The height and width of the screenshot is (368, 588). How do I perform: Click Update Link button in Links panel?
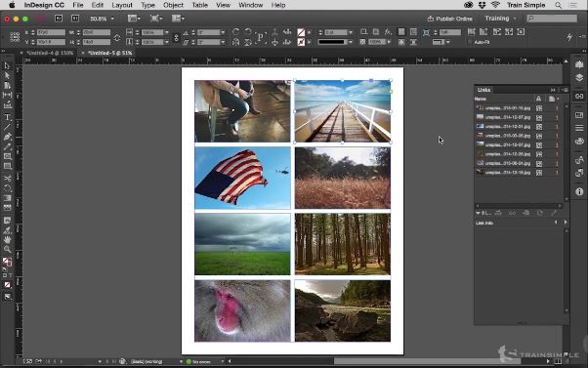point(539,213)
